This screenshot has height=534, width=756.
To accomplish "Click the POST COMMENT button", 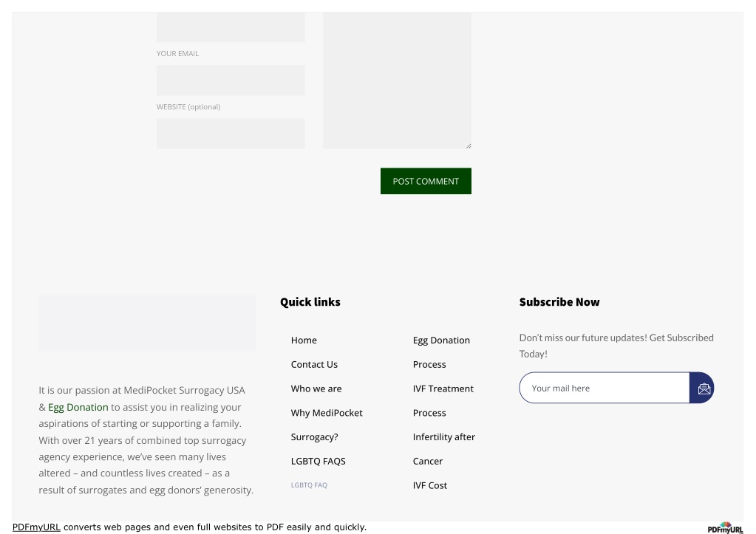I will tap(426, 181).
